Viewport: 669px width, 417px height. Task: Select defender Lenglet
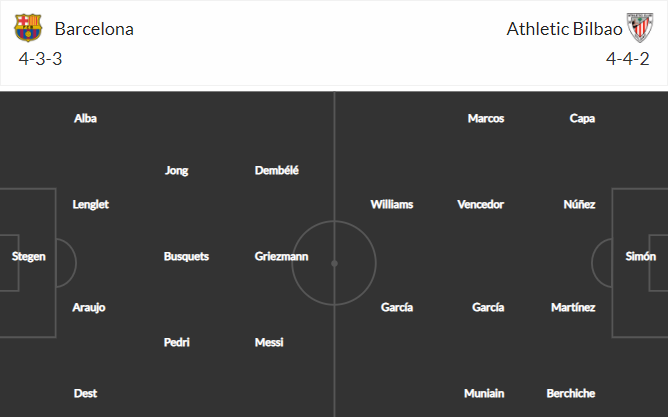coord(91,205)
